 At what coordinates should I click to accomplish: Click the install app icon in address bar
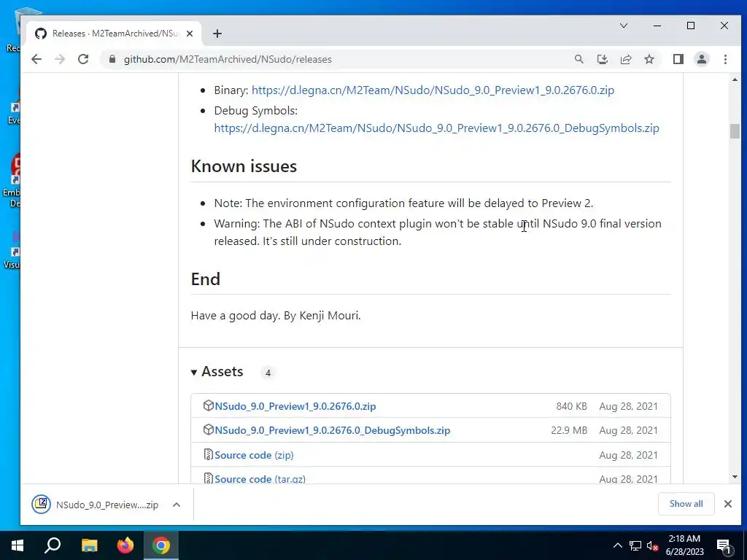point(602,59)
